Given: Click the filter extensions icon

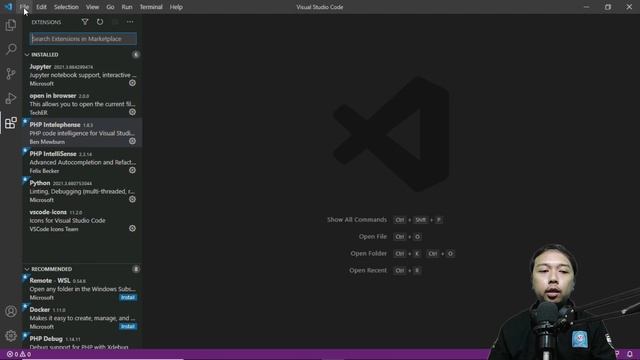Looking at the screenshot, I should point(84,22).
